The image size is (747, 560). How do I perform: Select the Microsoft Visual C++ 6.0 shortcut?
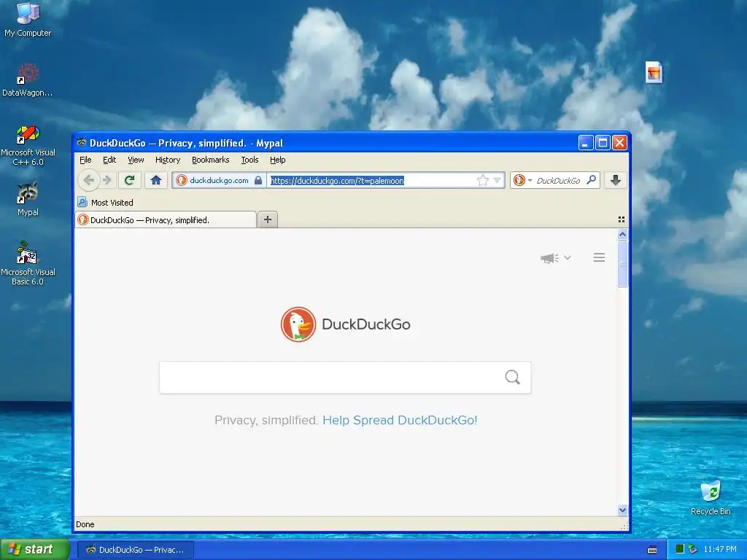click(28, 146)
